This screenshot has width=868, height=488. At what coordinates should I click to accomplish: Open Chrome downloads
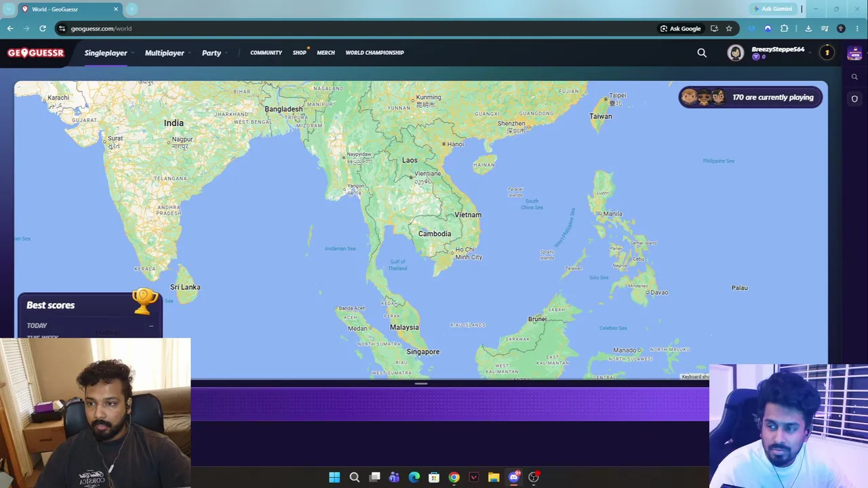tap(808, 28)
